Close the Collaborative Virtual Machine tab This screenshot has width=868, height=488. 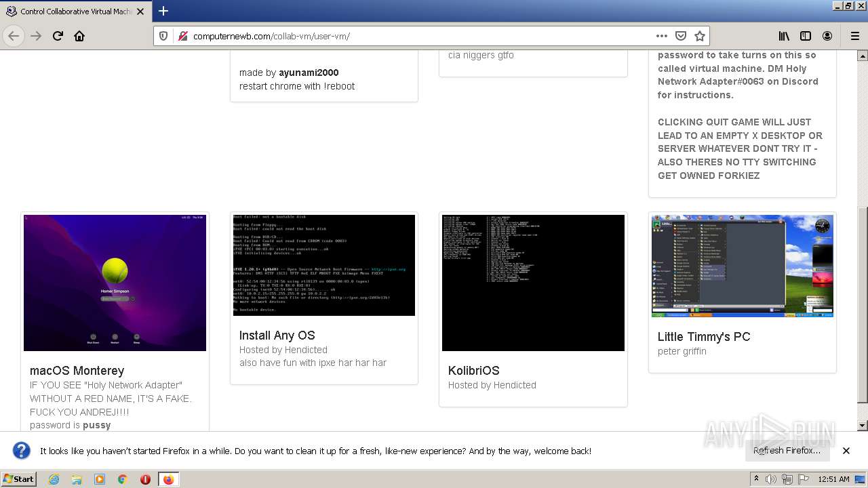pyautogui.click(x=140, y=12)
